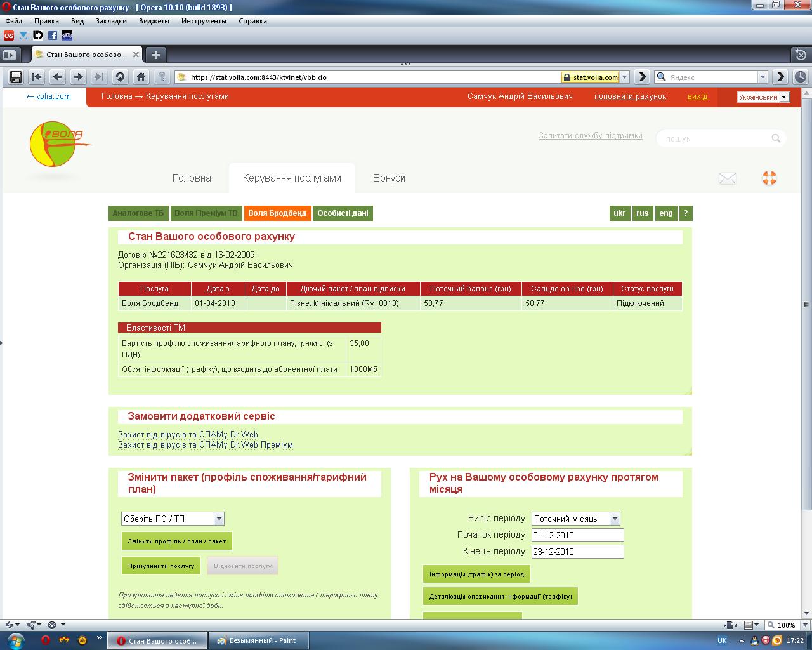Image resolution: width=812 pixels, height=650 pixels.
Task: Expand the address bar history dropdown
Action: click(x=625, y=77)
